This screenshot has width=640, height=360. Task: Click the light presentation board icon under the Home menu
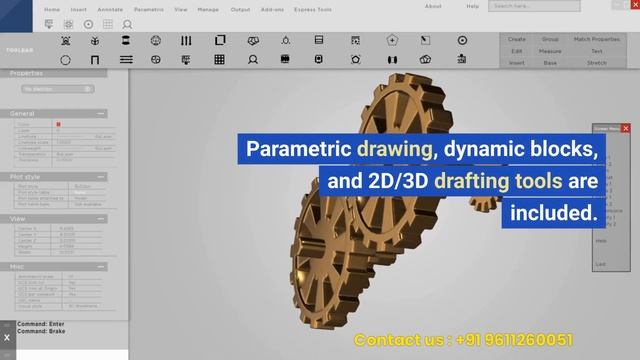point(49,24)
